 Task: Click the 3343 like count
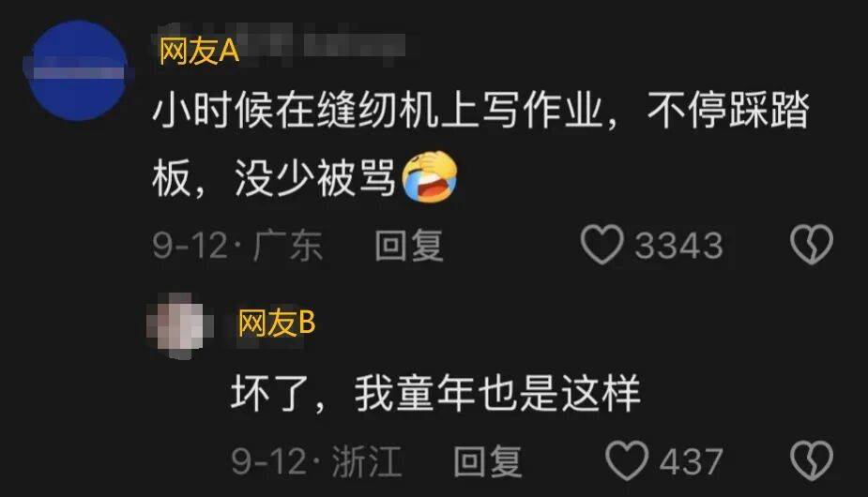point(678,245)
